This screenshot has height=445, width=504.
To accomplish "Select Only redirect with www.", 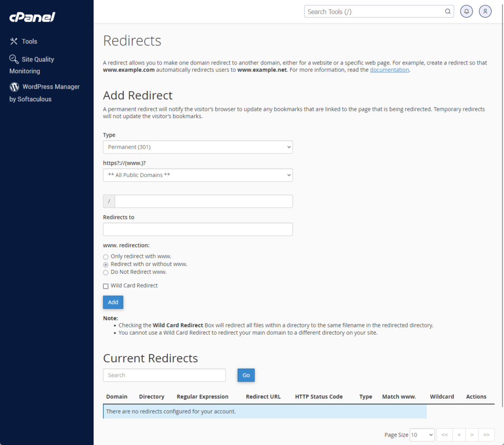I will point(105,256).
